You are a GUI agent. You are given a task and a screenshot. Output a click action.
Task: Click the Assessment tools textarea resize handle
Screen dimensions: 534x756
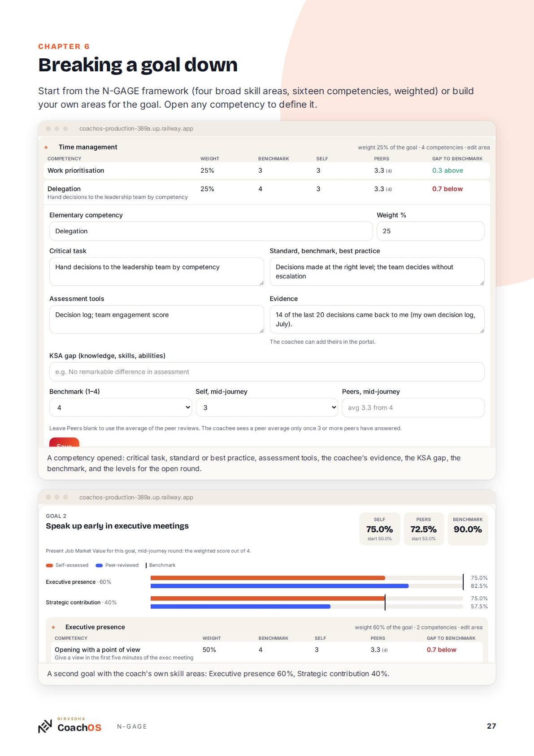(261, 331)
